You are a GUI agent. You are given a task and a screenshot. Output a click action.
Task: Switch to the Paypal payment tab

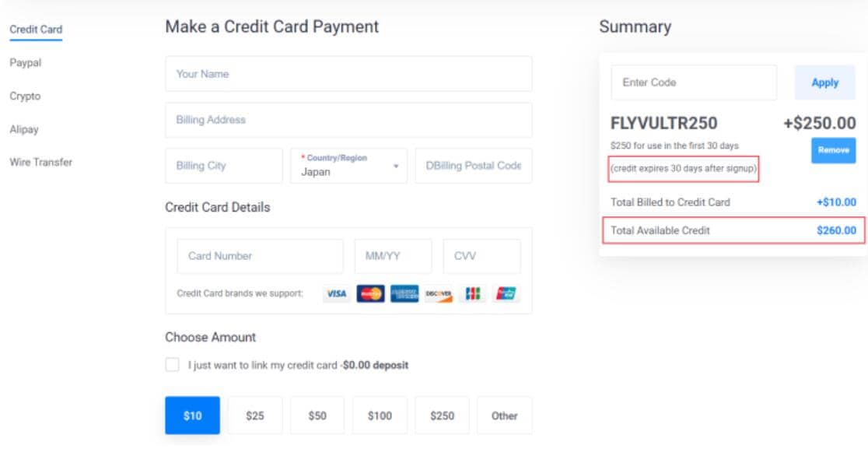coord(26,63)
